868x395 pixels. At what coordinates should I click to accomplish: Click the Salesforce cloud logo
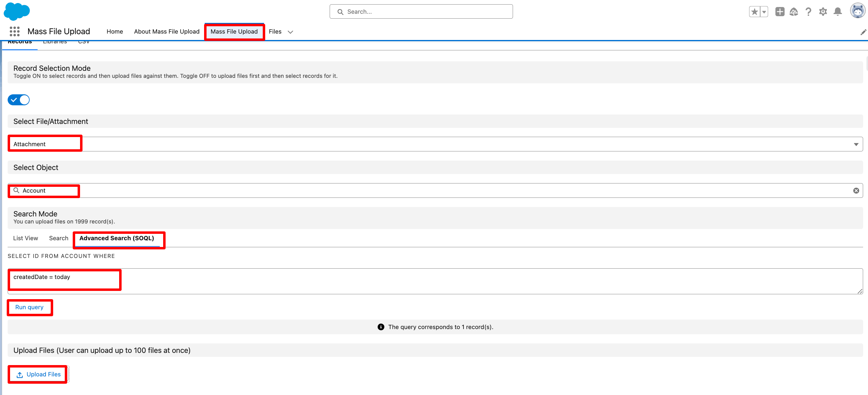click(x=16, y=11)
